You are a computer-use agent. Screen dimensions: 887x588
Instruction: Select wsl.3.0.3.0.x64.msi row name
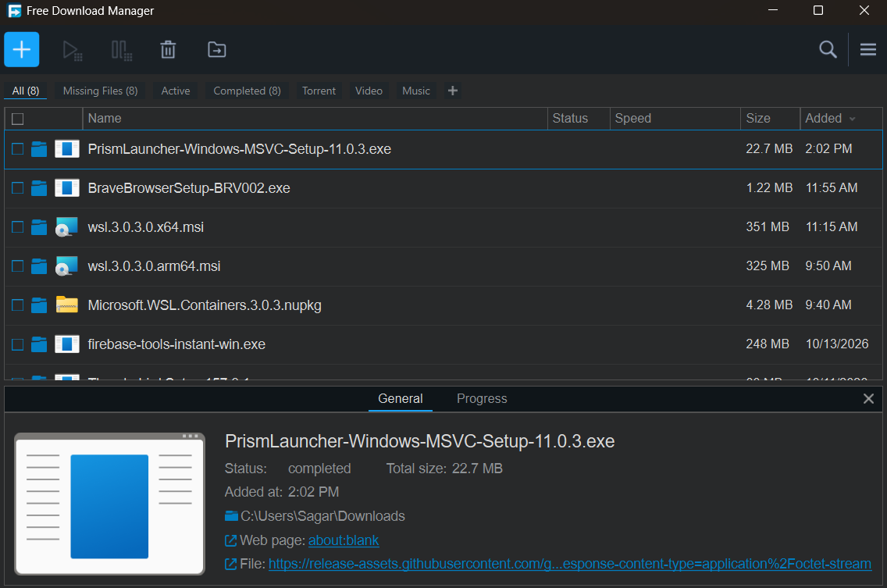point(146,227)
